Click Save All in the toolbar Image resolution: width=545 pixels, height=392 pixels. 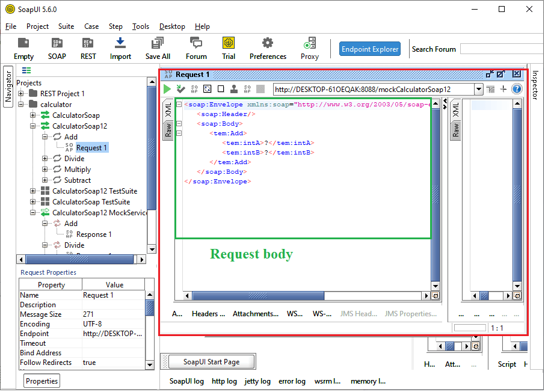pyautogui.click(x=158, y=49)
